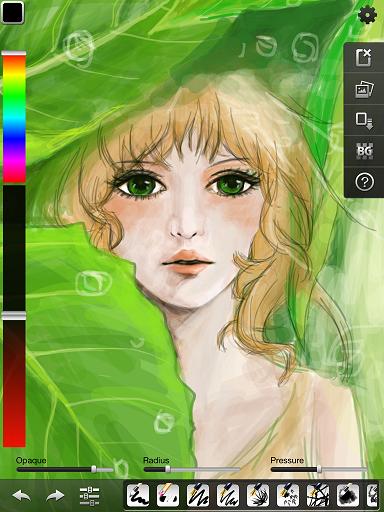384x512 pixels.
Task: Pick green on the rainbow hue bar
Action: pyautogui.click(x=14, y=97)
